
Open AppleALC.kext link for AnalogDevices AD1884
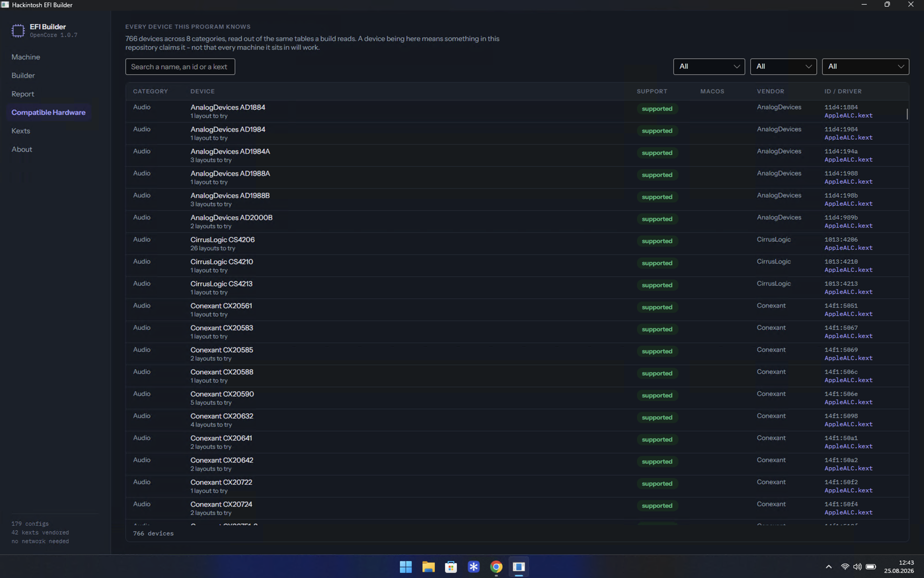pyautogui.click(x=849, y=115)
